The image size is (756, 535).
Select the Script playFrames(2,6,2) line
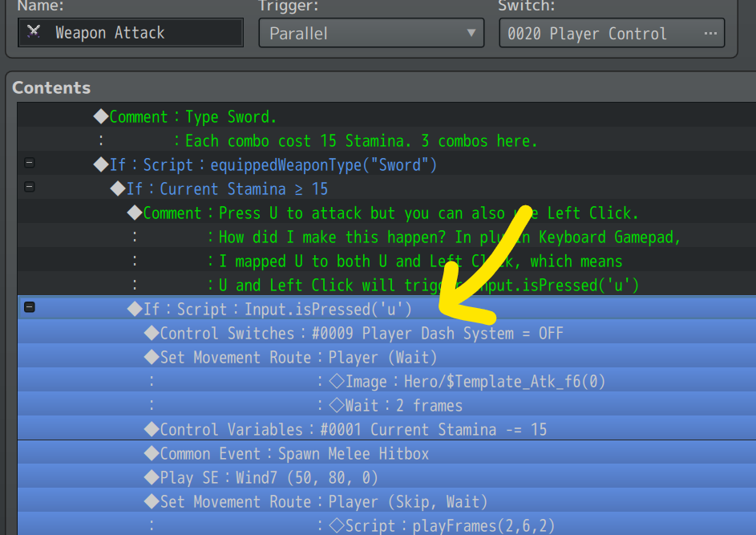[x=386, y=525]
